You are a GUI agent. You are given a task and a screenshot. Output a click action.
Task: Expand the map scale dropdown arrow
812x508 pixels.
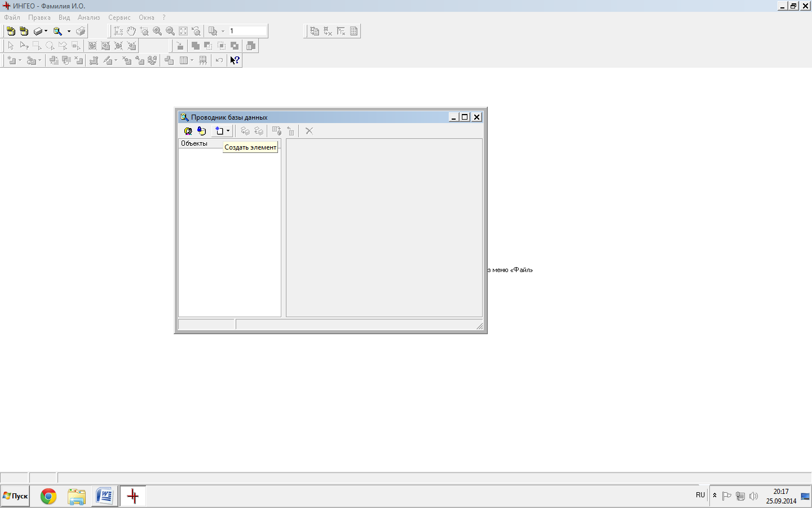click(x=223, y=31)
